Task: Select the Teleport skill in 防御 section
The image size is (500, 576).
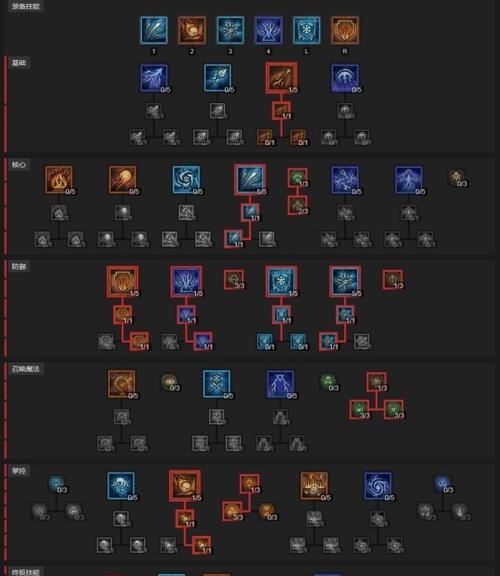Action: (186, 281)
